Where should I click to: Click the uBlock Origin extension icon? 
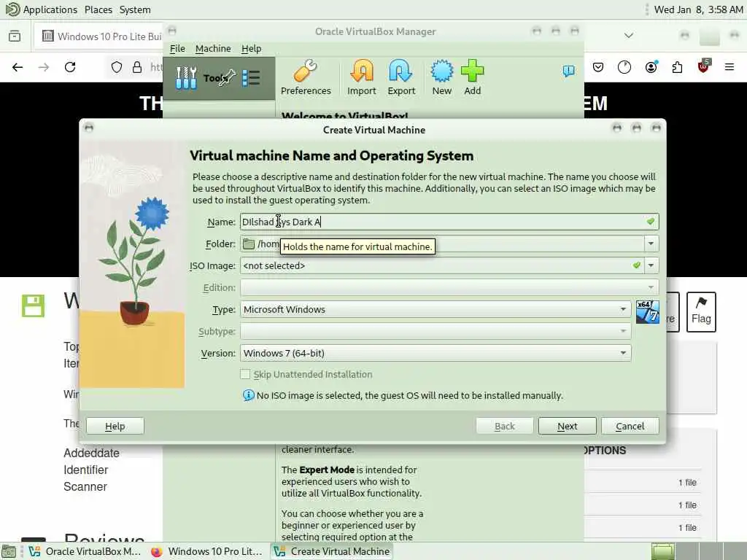click(x=704, y=66)
